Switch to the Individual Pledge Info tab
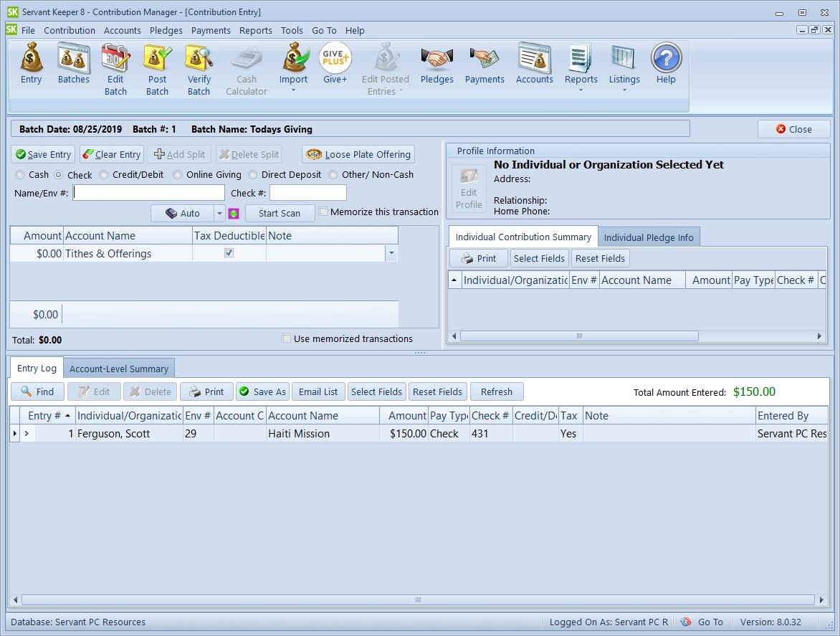The height and width of the screenshot is (636, 840). tap(648, 236)
